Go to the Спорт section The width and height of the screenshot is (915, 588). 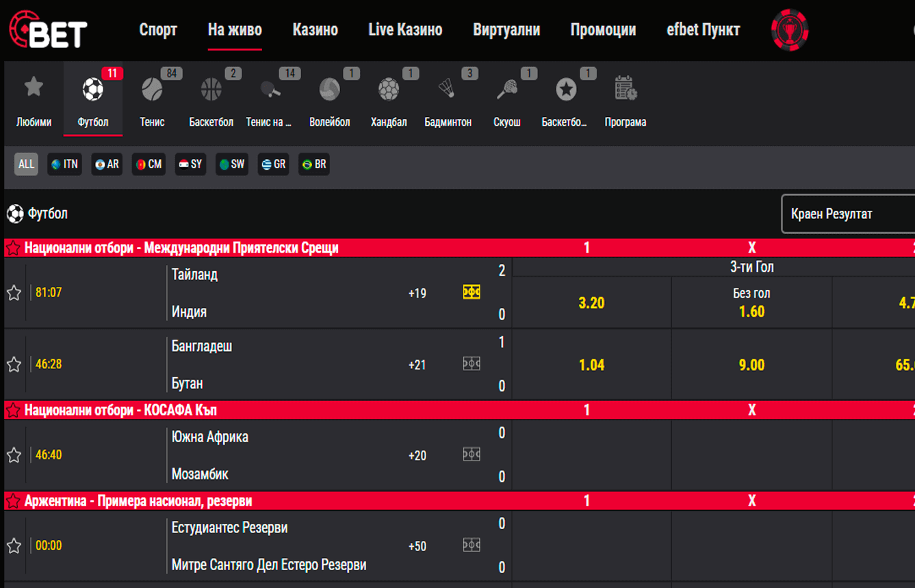[158, 30]
